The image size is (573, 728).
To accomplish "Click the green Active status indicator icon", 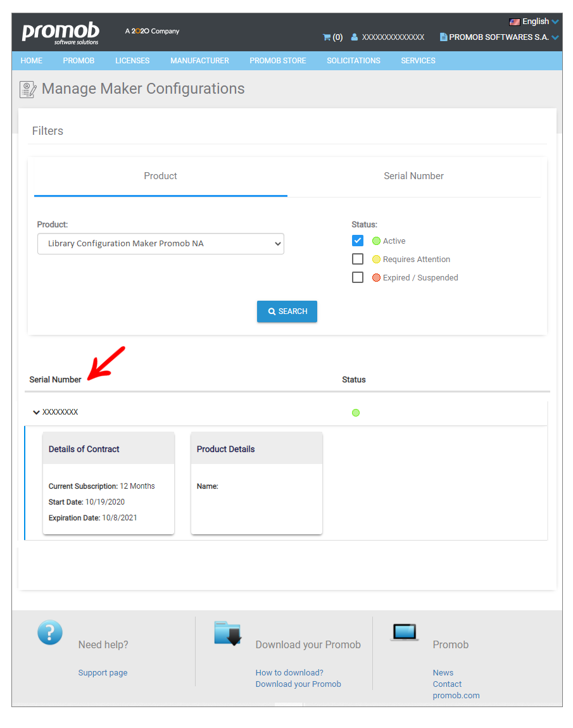I will [376, 241].
